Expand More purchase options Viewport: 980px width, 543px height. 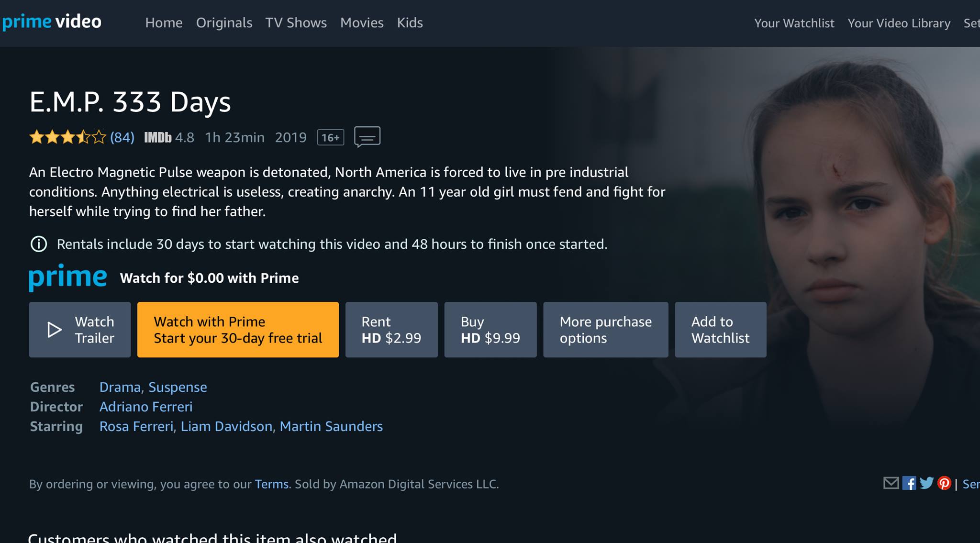click(x=606, y=330)
